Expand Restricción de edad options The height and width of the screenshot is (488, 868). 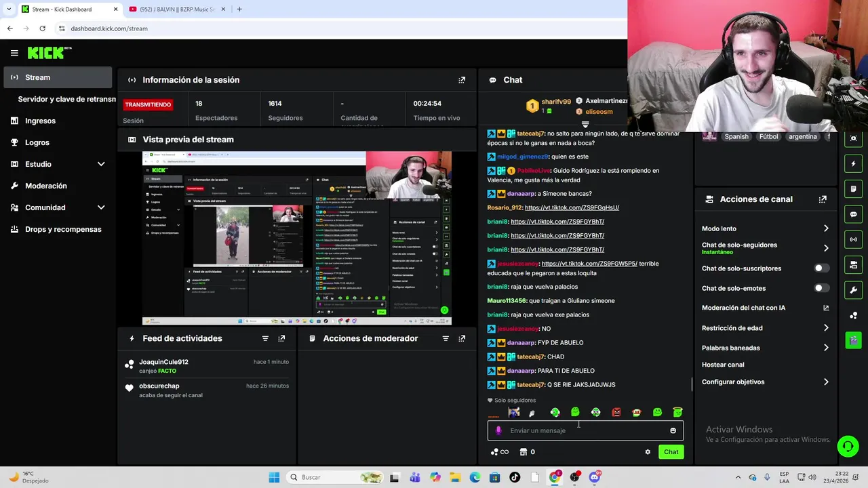826,328
